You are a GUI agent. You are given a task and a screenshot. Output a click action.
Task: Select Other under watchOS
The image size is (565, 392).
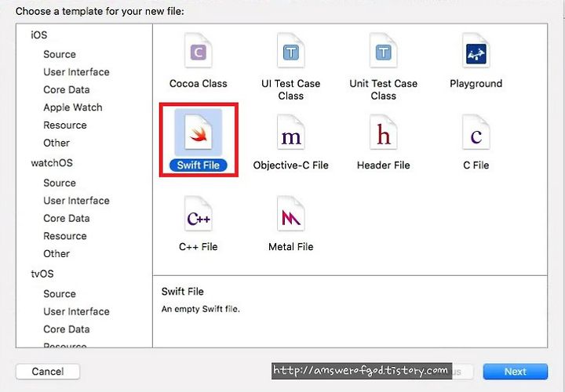(x=56, y=254)
